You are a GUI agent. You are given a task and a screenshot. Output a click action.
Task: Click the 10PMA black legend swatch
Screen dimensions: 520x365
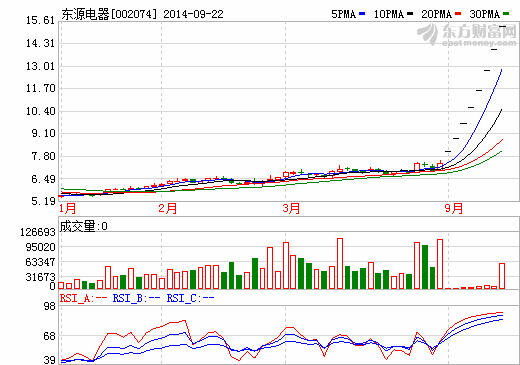[x=410, y=14]
